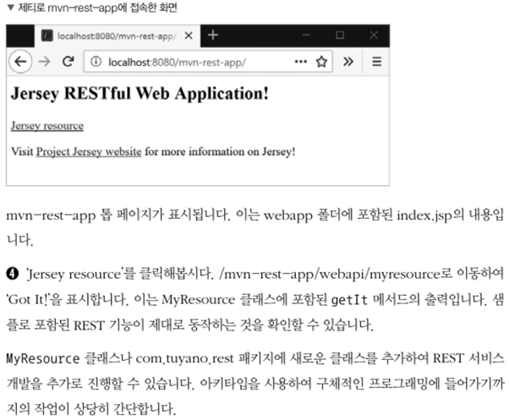509x420 pixels.
Task: Click the Jersey RESTful Web Application! heading
Action: click(140, 94)
